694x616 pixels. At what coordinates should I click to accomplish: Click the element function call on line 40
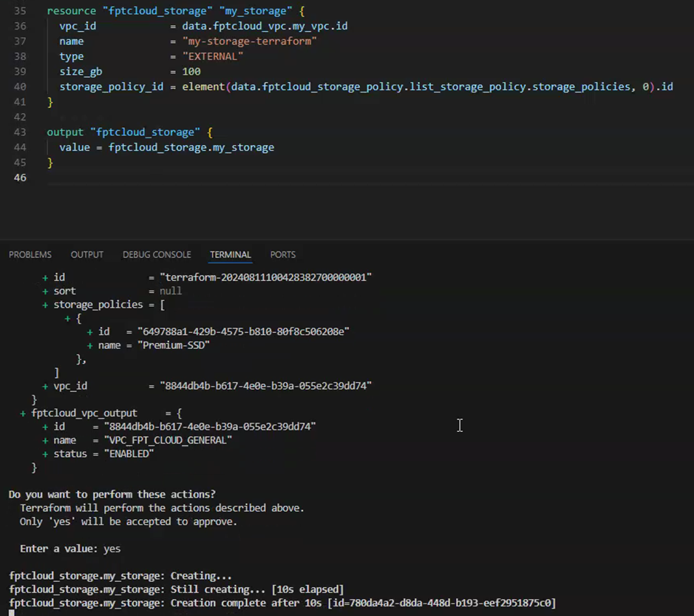pos(203,87)
